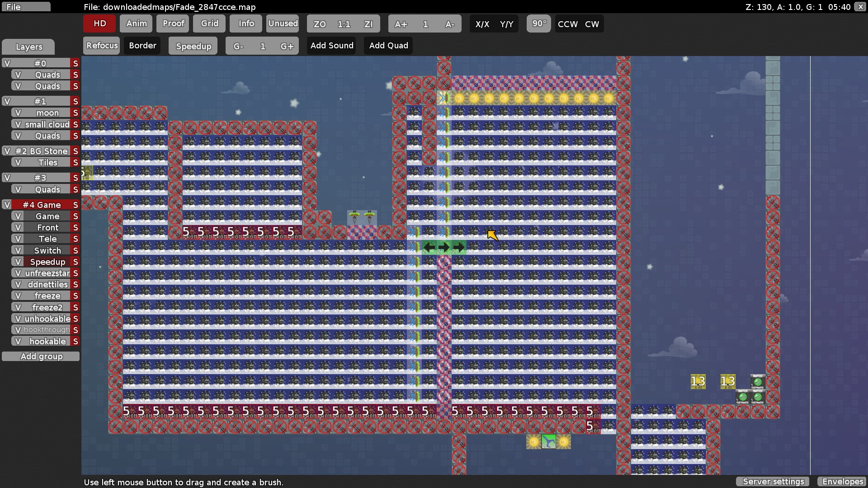Hide the Speedup layer
Image resolution: width=868 pixels, height=488 pixels.
click(18, 262)
